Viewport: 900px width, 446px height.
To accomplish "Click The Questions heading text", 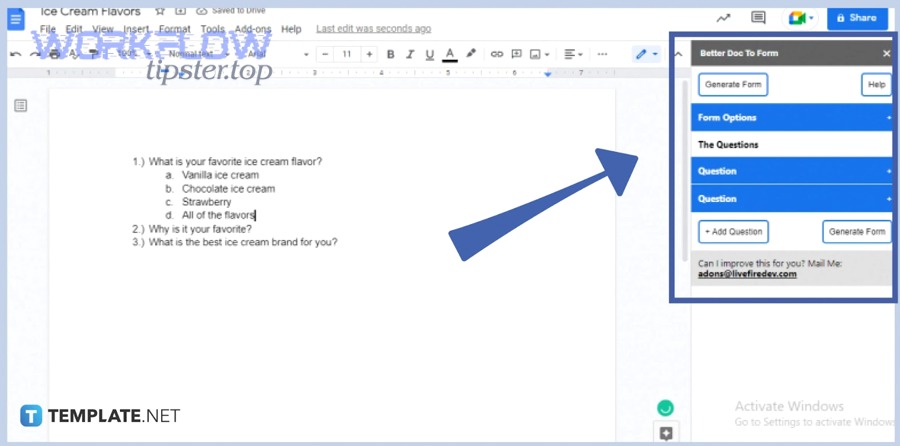I will (728, 145).
